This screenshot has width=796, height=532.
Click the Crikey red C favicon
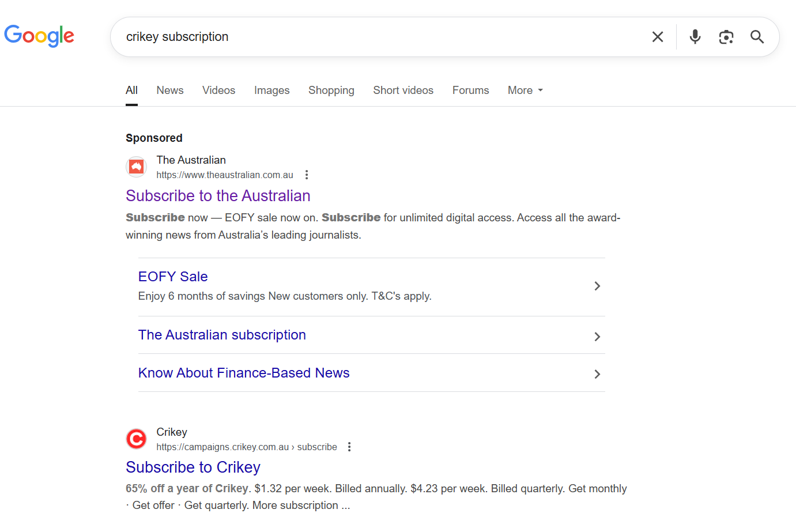(x=137, y=439)
